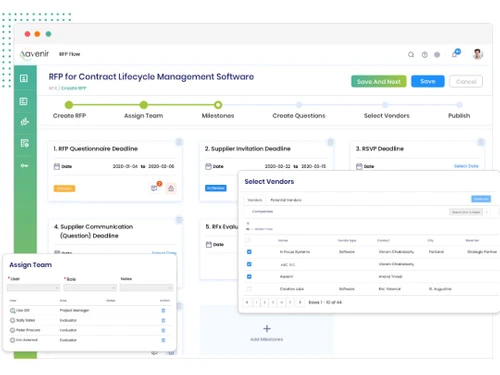Open the user profile avatar
The image size is (500, 375).
click(478, 54)
